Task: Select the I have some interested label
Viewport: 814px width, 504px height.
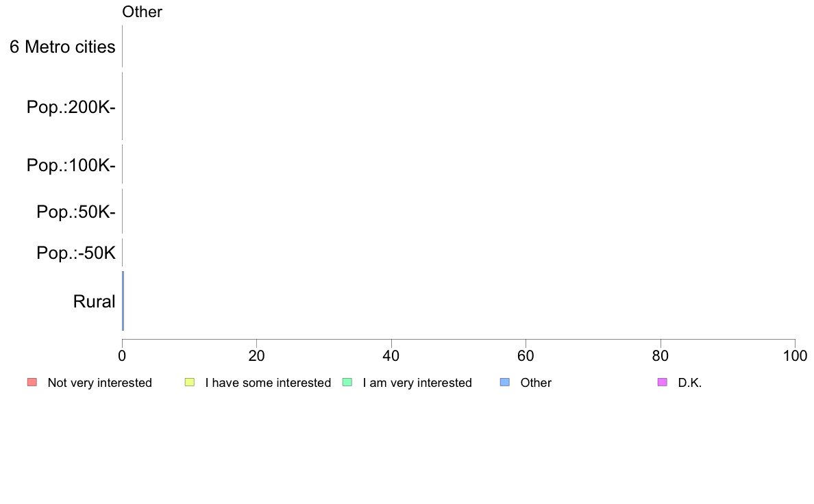Action: point(268,383)
